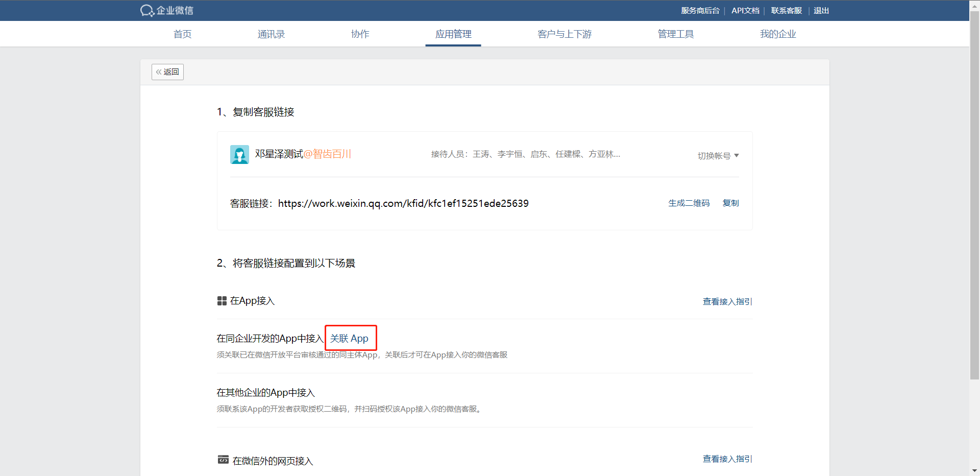Screen dimensions: 980x476
Task: Click 退出 to log out
Action: 821,11
